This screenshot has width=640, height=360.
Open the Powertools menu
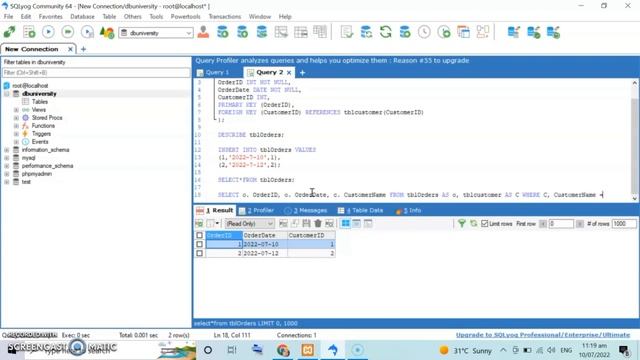185,17
